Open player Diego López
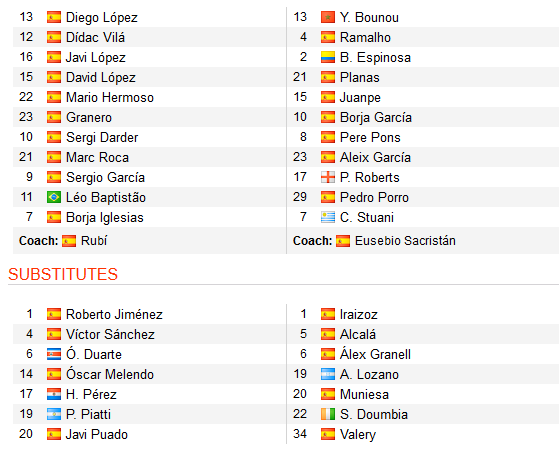 102,17
